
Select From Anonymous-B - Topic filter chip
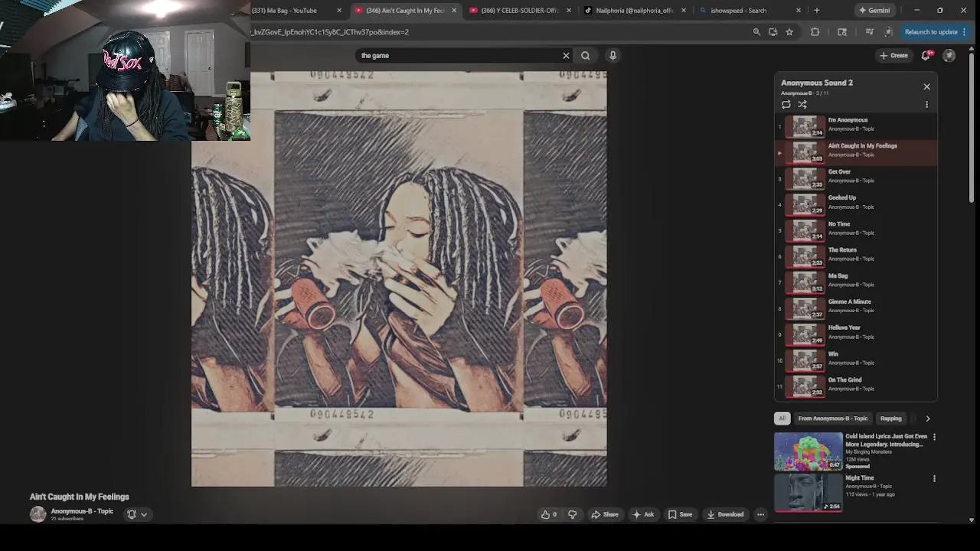[x=833, y=419]
